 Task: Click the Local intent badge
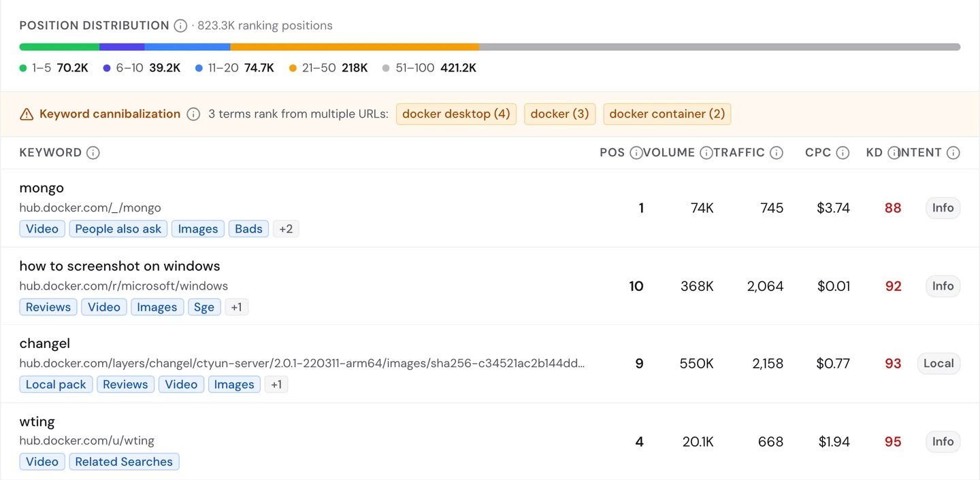click(x=938, y=364)
